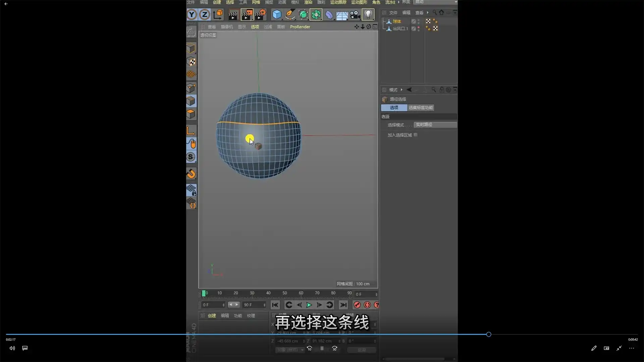Image resolution: width=644 pixels, height=362 pixels.
Task: Select the Z-axis lock icon in top toolbar
Action: point(205,14)
